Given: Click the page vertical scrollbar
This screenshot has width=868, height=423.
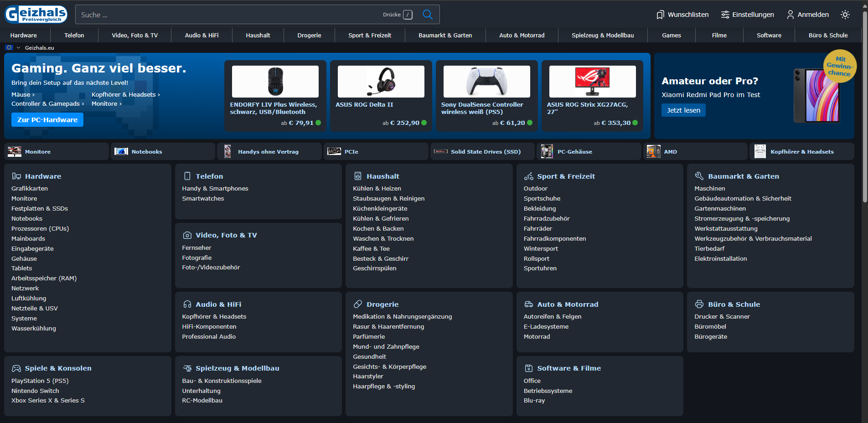Looking at the screenshot, I should [x=865, y=137].
